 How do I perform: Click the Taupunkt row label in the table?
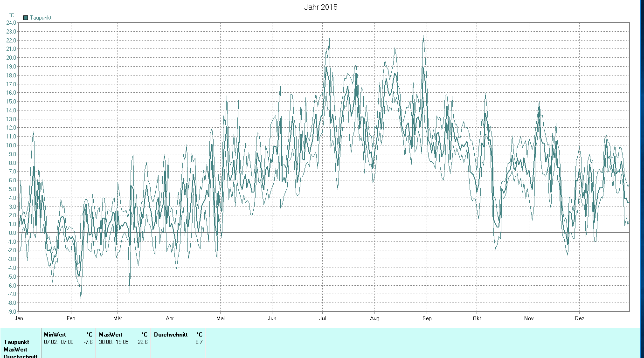(16, 342)
